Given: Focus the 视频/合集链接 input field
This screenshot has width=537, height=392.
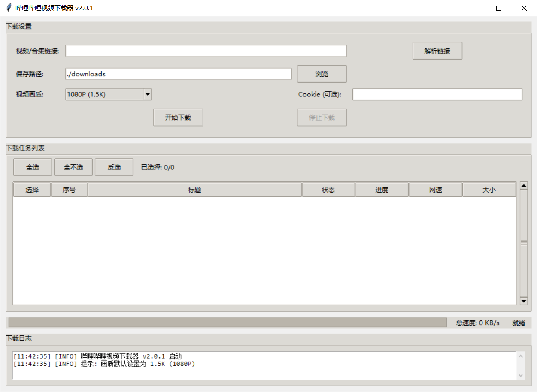Looking at the screenshot, I should coord(206,51).
